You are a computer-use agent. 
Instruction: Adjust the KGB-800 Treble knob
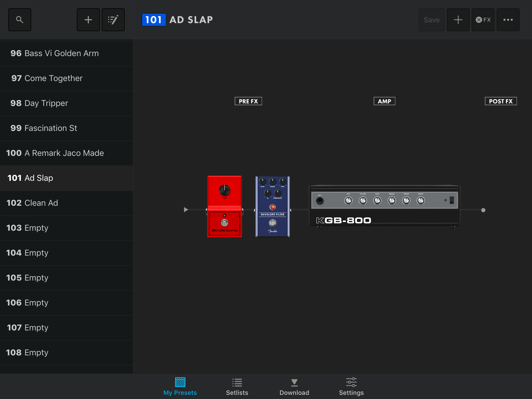coord(406,200)
